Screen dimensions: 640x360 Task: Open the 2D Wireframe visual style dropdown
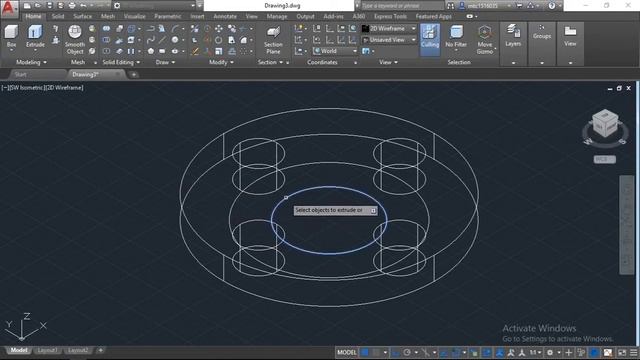click(389, 29)
